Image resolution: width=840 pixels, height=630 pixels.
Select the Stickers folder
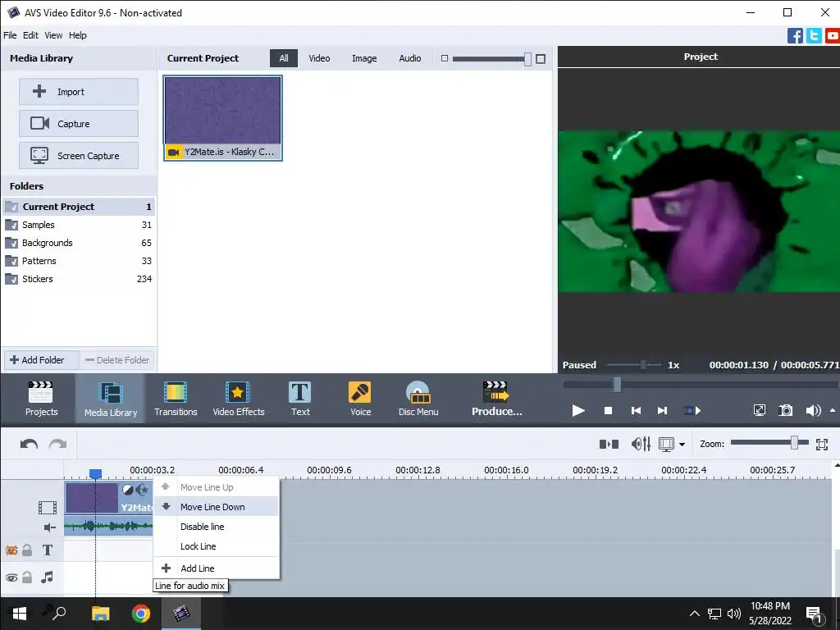pos(79,279)
